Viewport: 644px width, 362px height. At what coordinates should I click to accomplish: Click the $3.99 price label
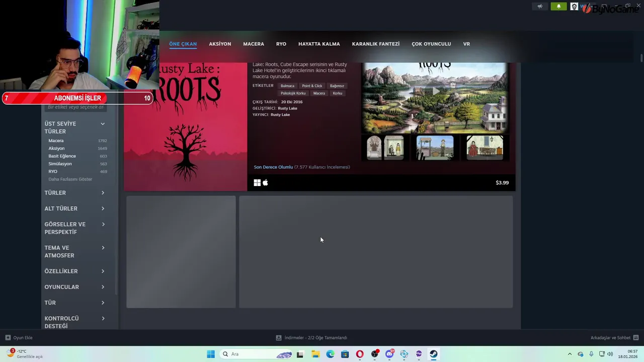click(502, 183)
